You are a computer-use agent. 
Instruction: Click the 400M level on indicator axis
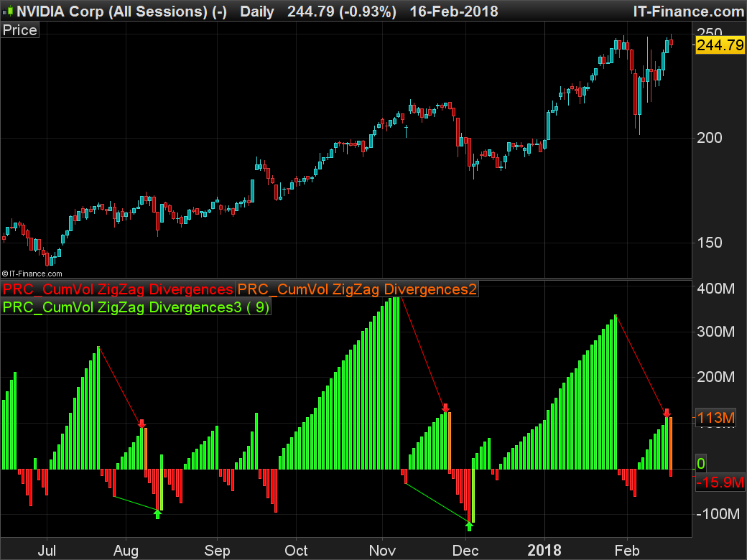715,288
